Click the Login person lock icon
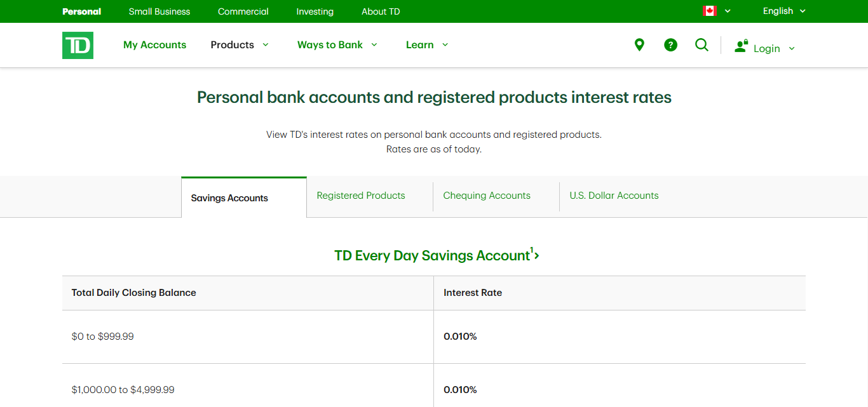Screen dimensions: 868x407 [741, 46]
